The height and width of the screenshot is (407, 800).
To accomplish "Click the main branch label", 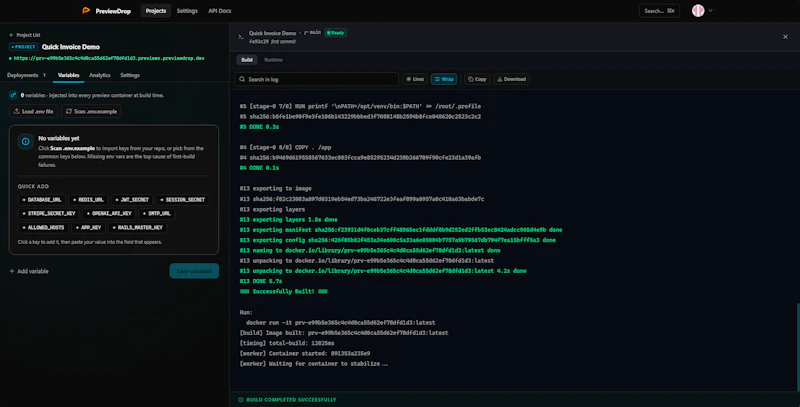I will pyautogui.click(x=312, y=33).
